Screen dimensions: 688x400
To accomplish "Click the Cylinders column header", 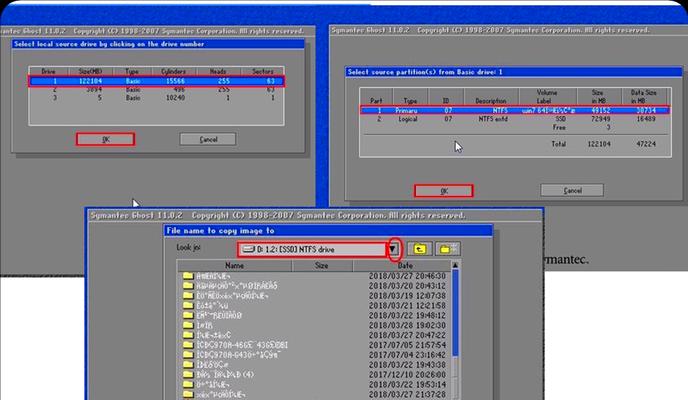I will point(174,71).
